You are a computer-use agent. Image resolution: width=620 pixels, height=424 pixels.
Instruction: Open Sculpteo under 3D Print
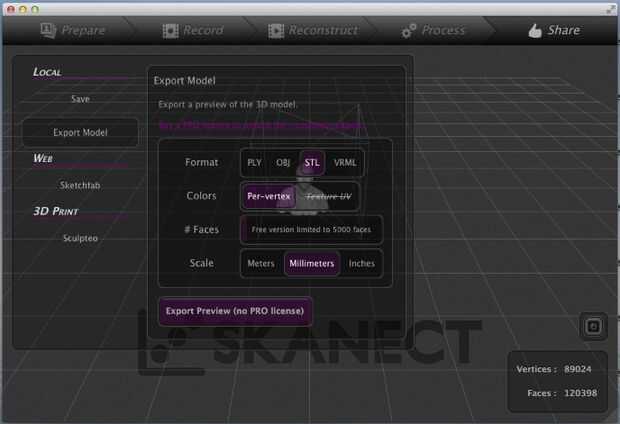pos(80,238)
